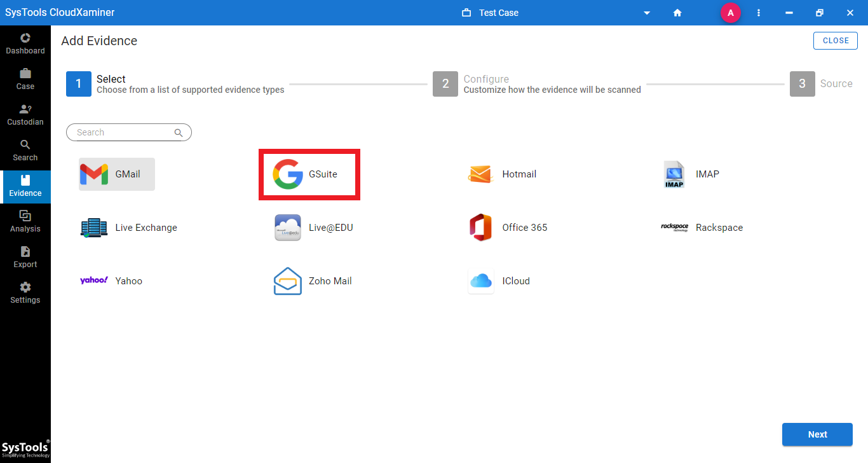Open the user avatar 'A' menu

730,13
